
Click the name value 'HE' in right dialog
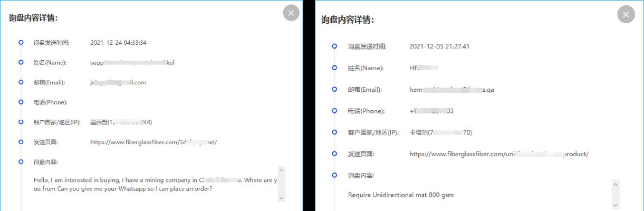tap(424, 68)
